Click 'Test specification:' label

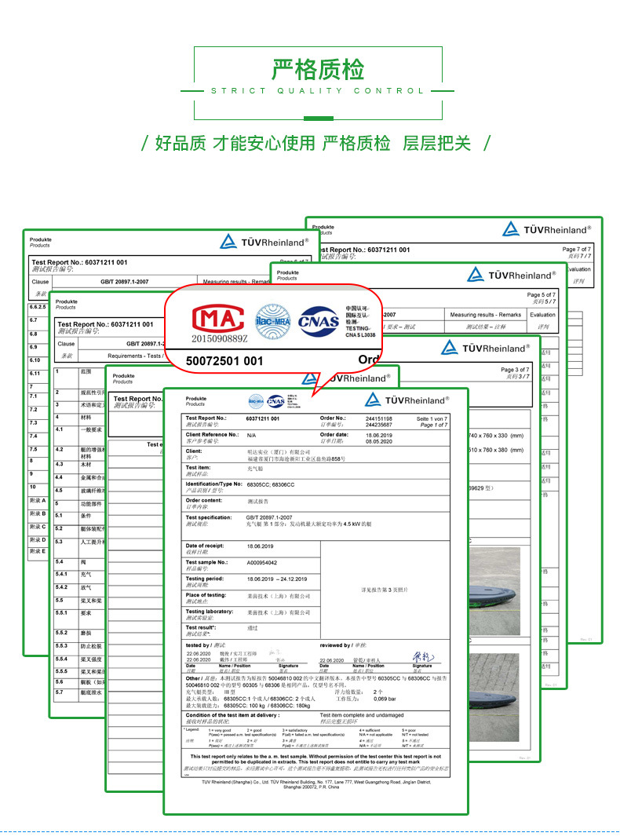pos(209,517)
